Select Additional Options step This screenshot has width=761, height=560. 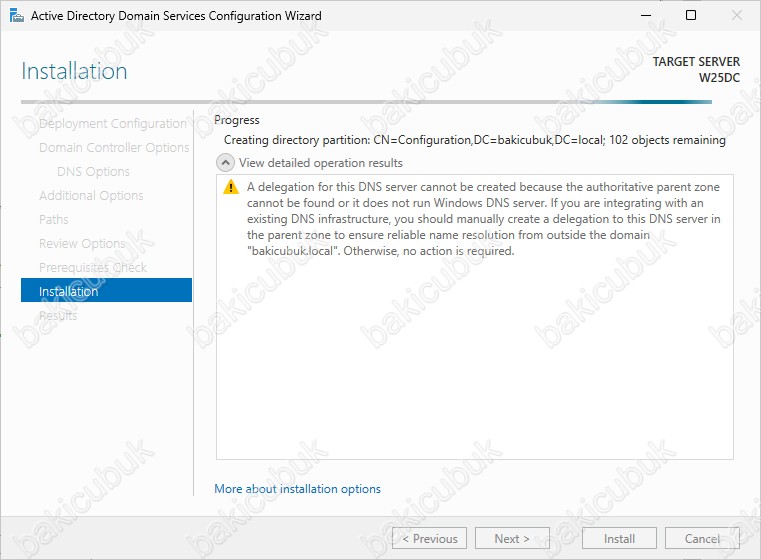91,196
